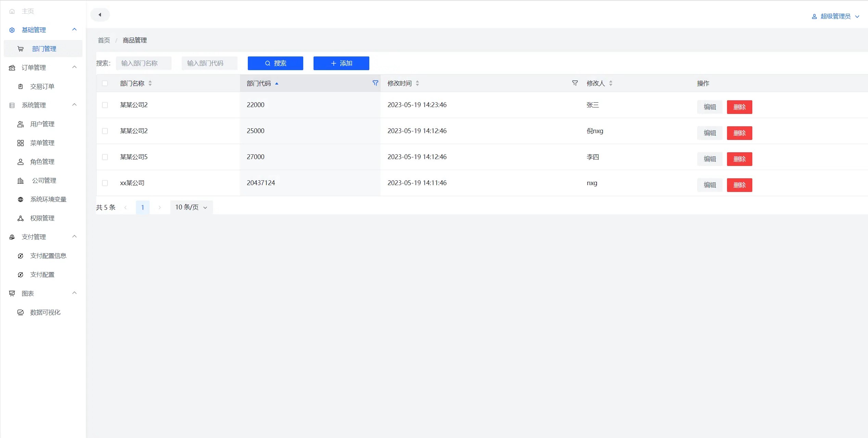Click the sidebar collapse arrow button
This screenshot has height=438, width=868.
click(100, 15)
